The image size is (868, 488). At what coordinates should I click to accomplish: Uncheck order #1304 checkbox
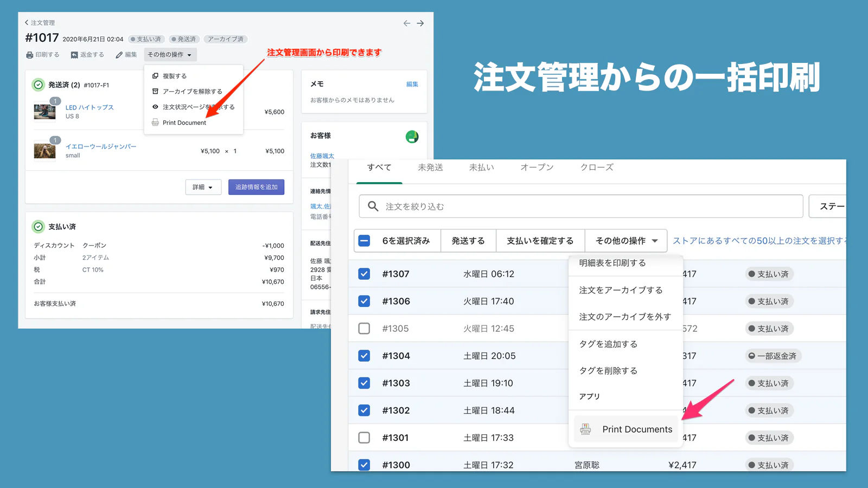[x=364, y=356]
